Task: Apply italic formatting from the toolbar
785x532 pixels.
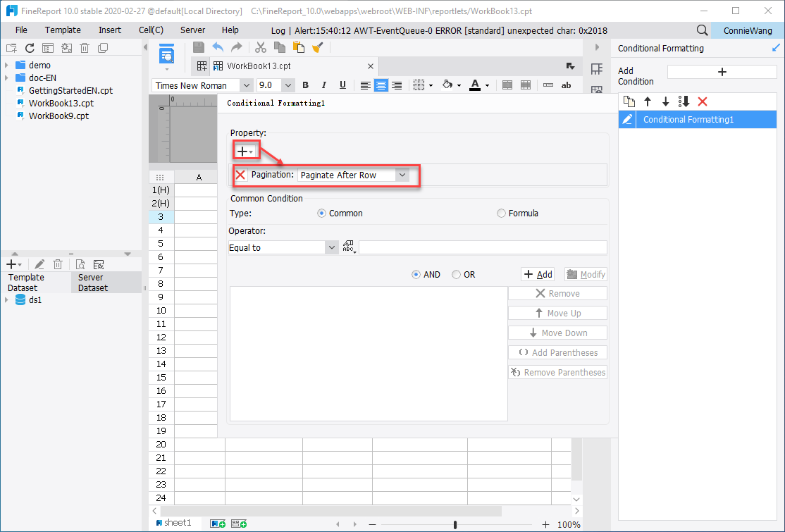Action: pos(323,85)
